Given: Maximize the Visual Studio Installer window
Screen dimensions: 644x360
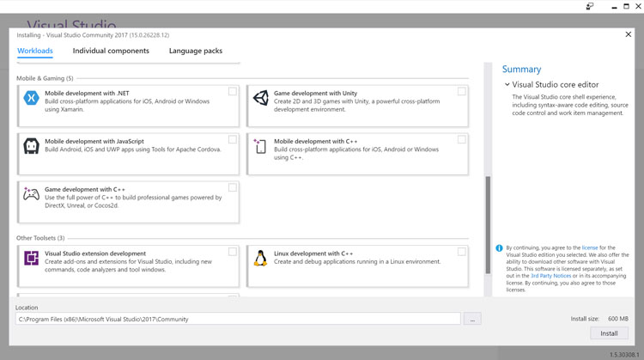Looking at the screenshot, I should coord(626,6).
